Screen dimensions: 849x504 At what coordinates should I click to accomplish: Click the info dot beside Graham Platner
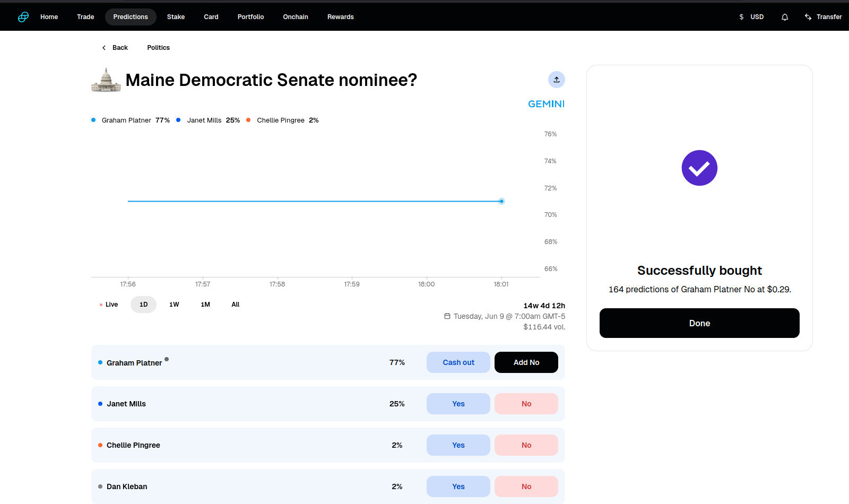click(167, 359)
